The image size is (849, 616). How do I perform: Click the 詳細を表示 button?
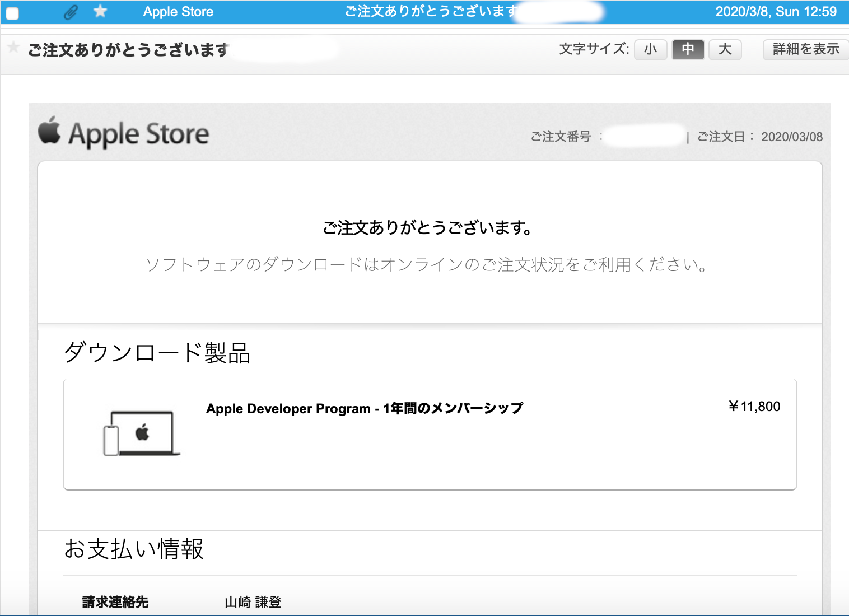[806, 49]
